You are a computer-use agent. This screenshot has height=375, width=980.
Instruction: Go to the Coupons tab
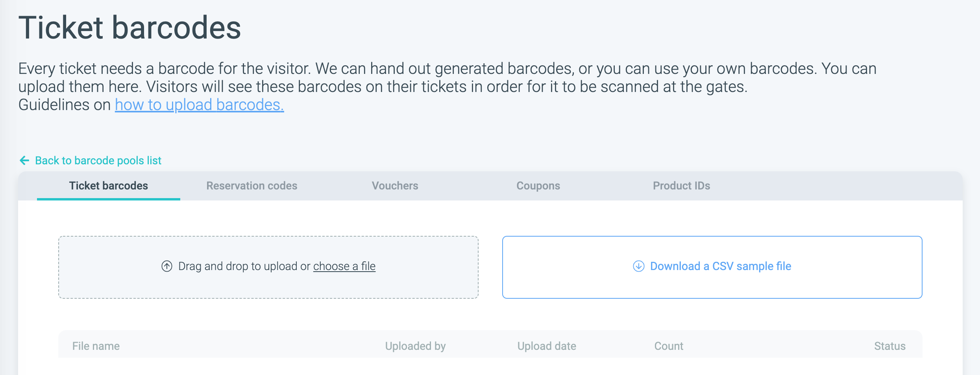click(x=538, y=186)
